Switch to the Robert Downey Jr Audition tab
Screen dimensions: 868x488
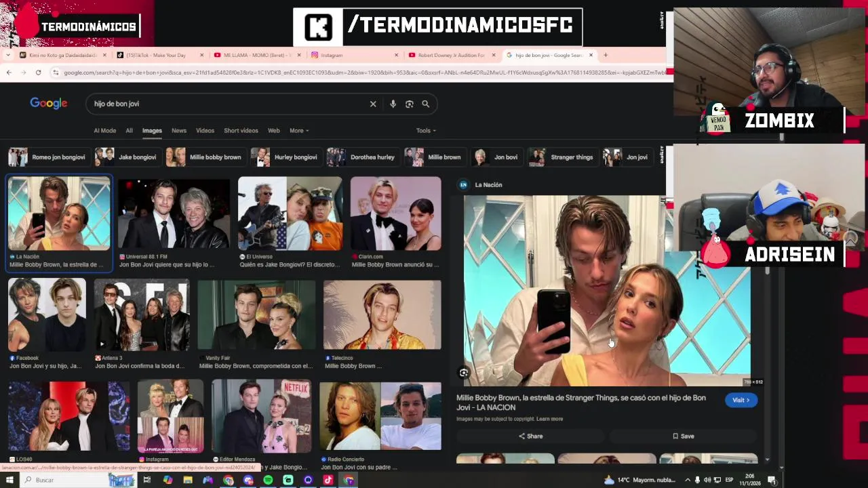[x=451, y=55]
